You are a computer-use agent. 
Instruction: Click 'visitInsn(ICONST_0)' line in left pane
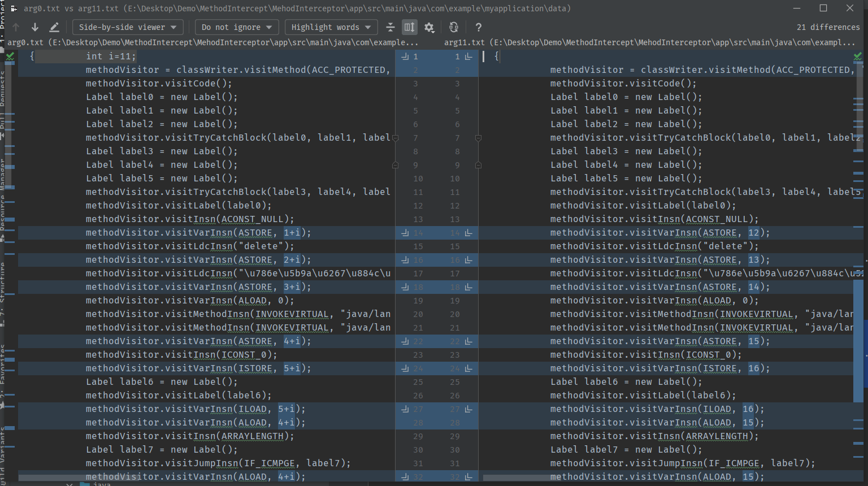181,355
